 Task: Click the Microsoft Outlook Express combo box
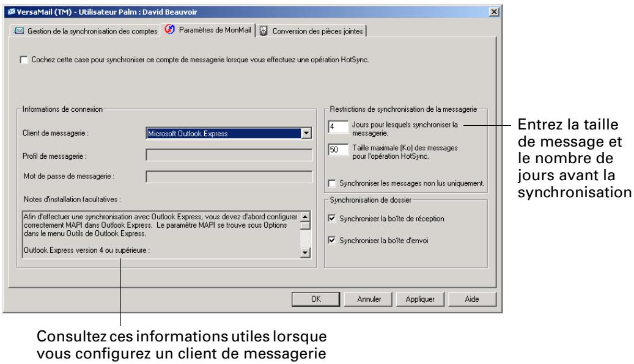pyautogui.click(x=229, y=133)
